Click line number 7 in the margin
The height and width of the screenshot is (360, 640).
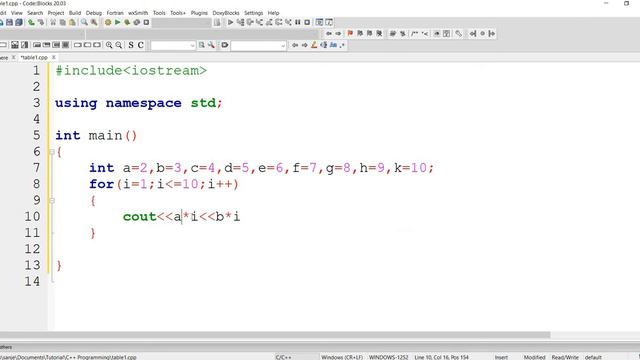36,168
